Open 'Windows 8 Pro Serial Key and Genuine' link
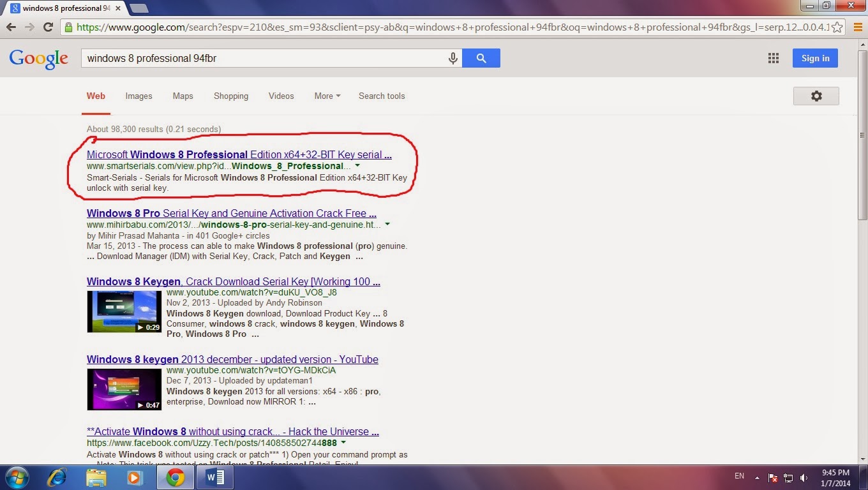Image resolution: width=868 pixels, height=490 pixels. coord(232,213)
